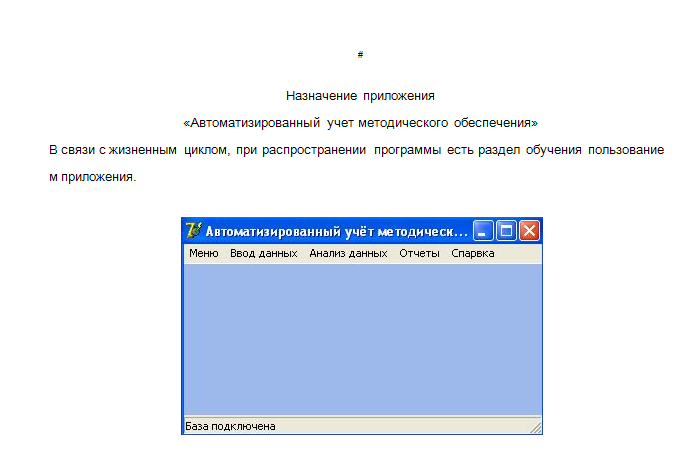Viewport: 677px width, 449px height.
Task: Open the Меню menu
Action: point(203,253)
